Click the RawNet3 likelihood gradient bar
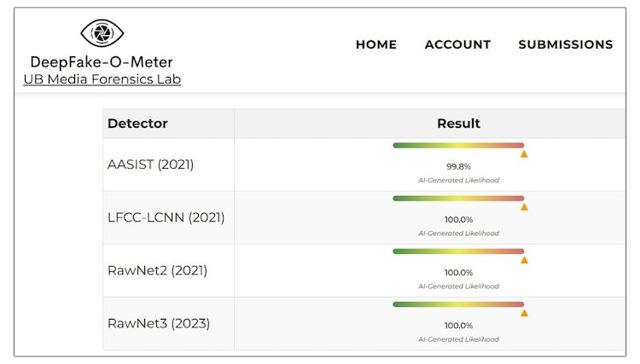Screen dimensions: 640x364 tap(458, 304)
